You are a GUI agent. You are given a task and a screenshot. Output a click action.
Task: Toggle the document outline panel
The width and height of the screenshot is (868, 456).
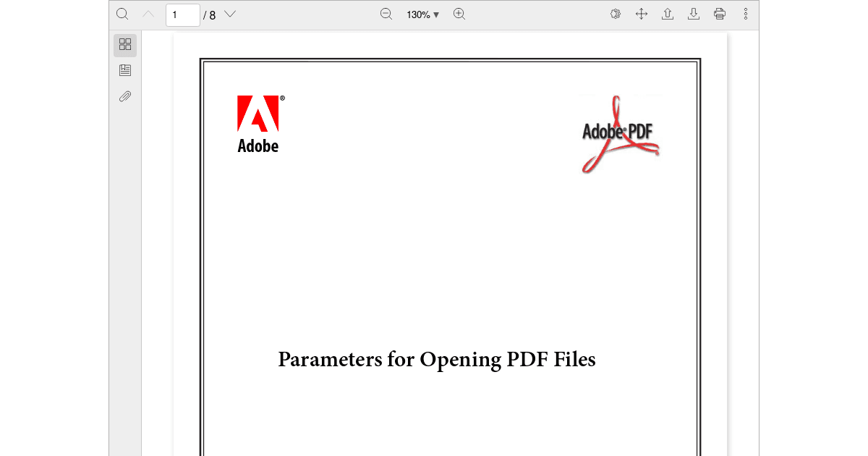tap(124, 69)
